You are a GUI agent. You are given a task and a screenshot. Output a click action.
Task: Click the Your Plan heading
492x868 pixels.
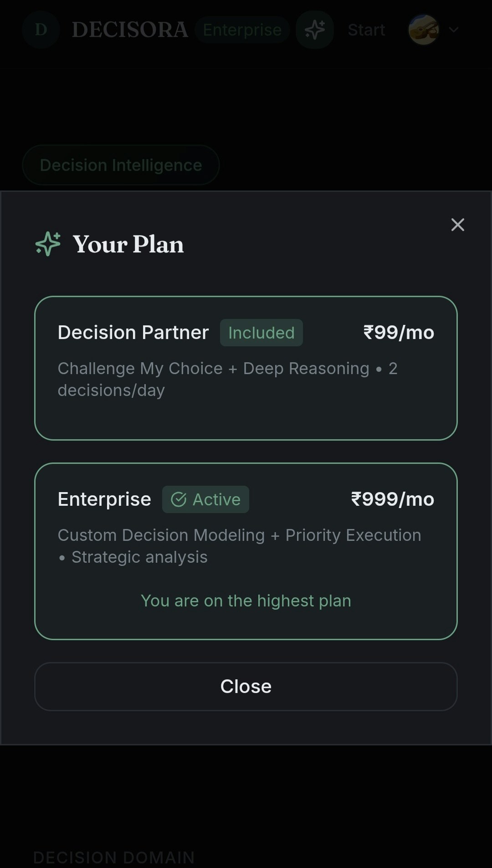click(128, 244)
